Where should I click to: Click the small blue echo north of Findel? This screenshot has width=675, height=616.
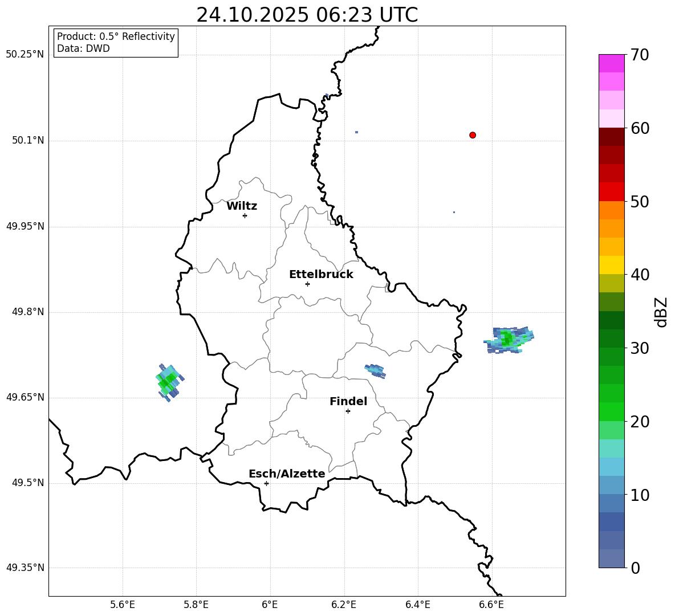(375, 370)
